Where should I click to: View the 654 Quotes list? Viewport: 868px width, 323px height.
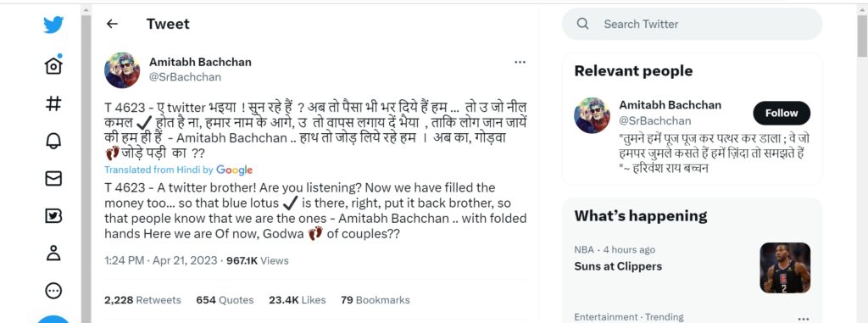[225, 300]
